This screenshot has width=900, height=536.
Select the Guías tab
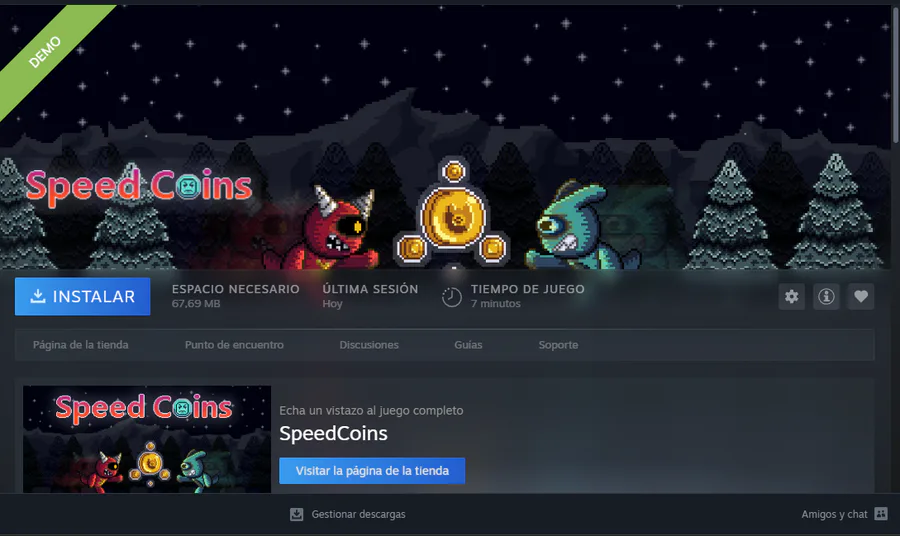pos(468,345)
